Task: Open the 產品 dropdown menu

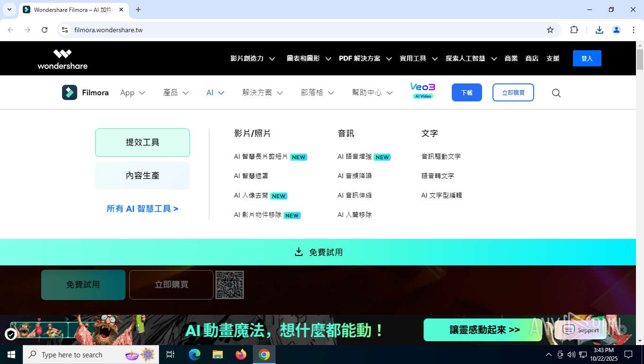Action: 176,93
